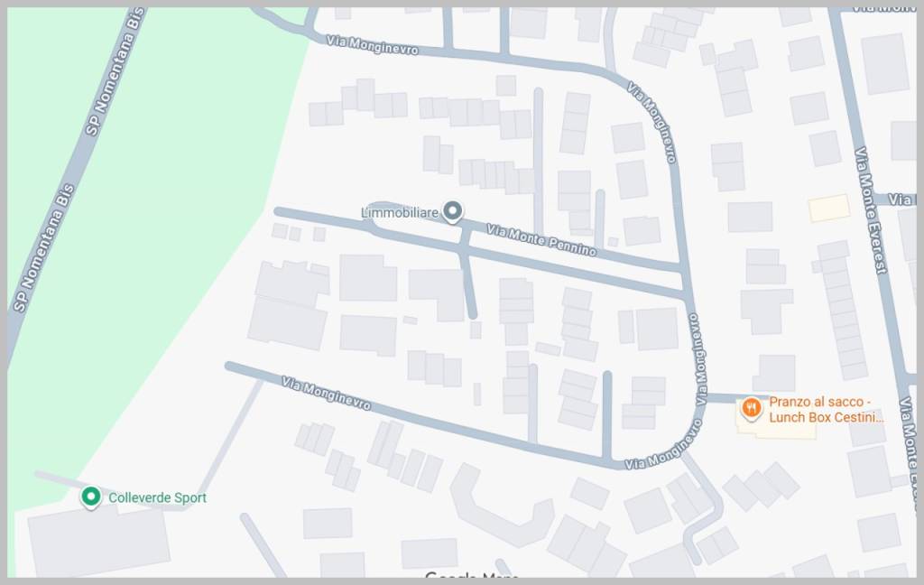Click the top Via Monginevro street label

coord(373,45)
